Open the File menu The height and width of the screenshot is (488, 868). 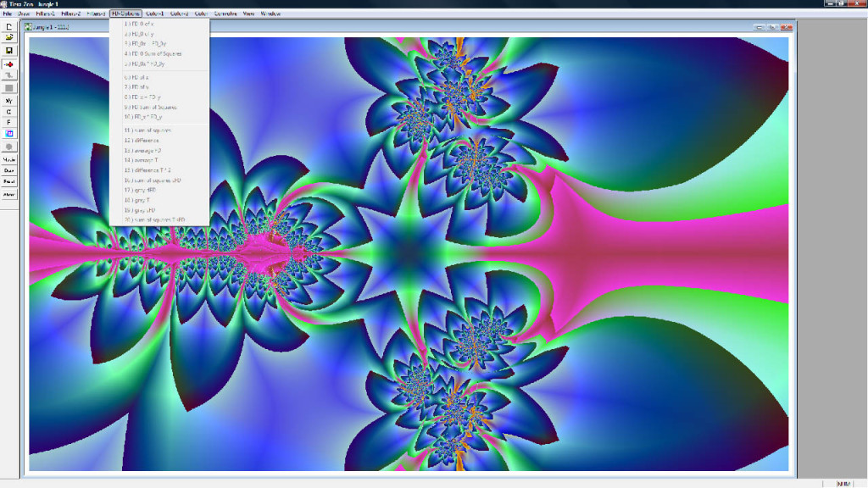coord(8,14)
